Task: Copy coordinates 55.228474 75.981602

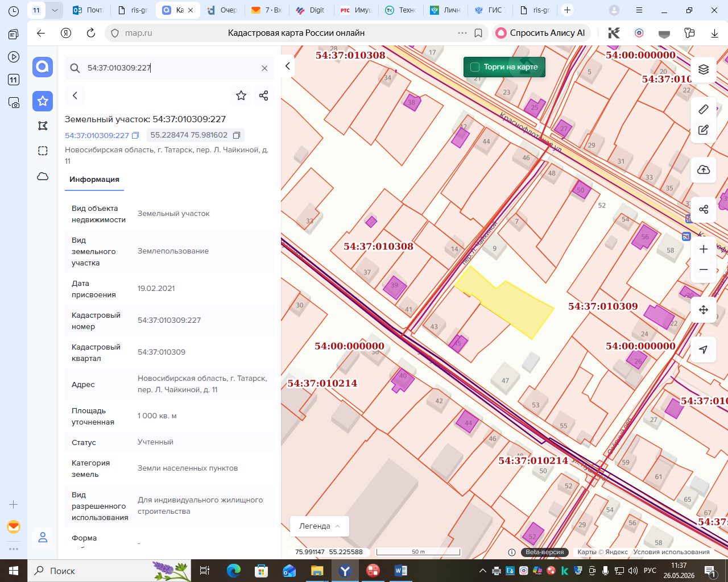Action: coord(237,135)
